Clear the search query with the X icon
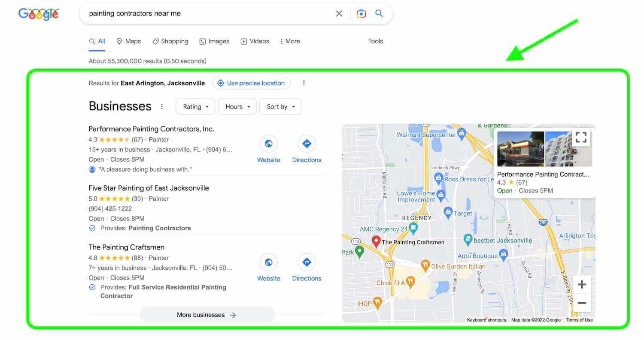This screenshot has height=340, width=644. [x=339, y=13]
